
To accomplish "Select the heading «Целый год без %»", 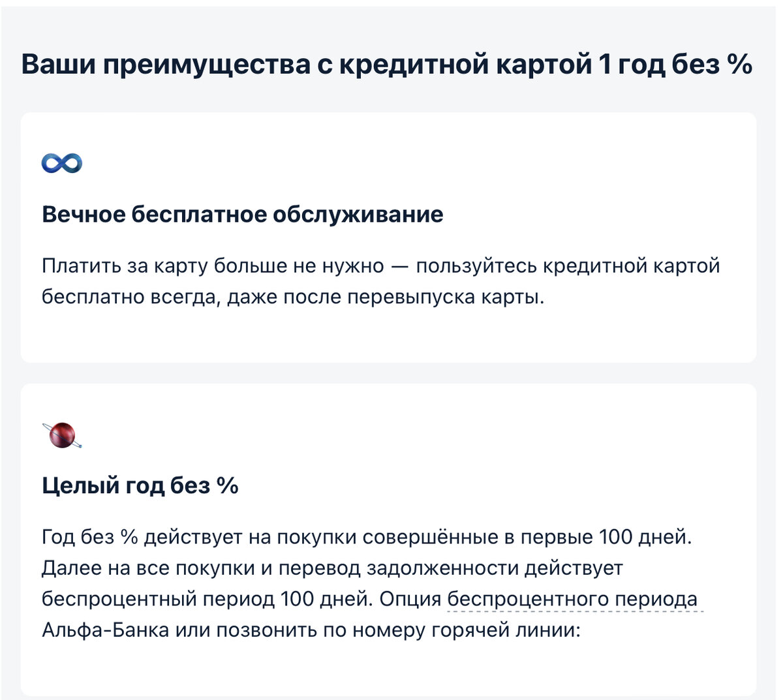I will (x=140, y=485).
